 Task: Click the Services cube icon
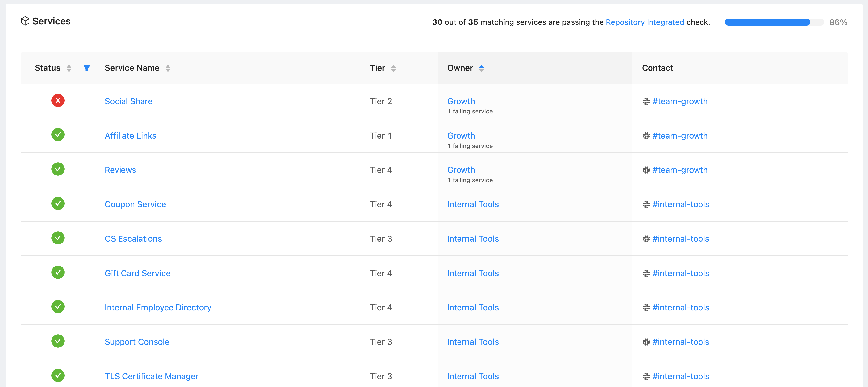click(25, 21)
